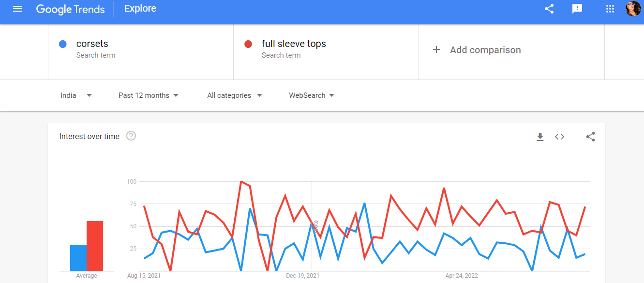Click the share icon in header
This screenshot has height=283, width=644.
click(549, 9)
